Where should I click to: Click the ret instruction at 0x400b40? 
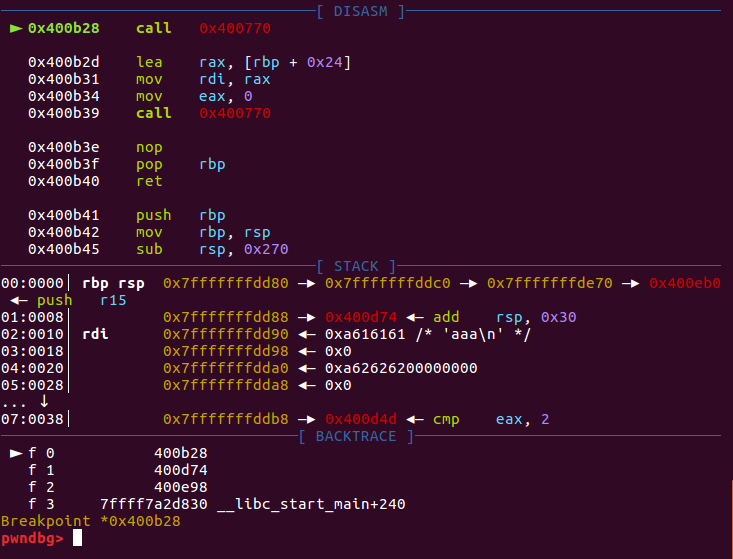(149, 181)
